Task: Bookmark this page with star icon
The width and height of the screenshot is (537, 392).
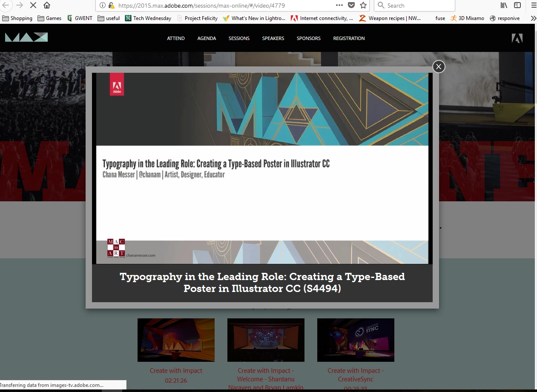Action: point(363,6)
